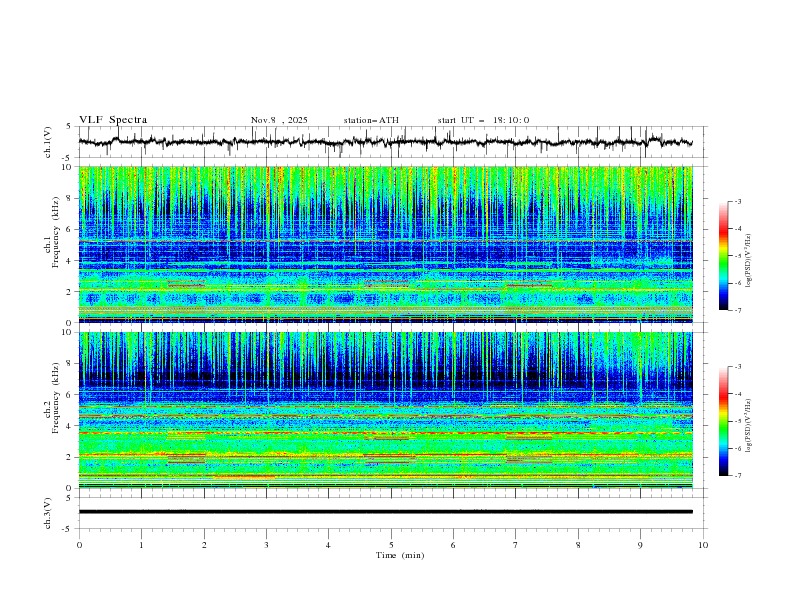Click the ch.1 "Frequency (kHz)" axis label
This screenshot has height=612, width=792.
click(x=56, y=233)
